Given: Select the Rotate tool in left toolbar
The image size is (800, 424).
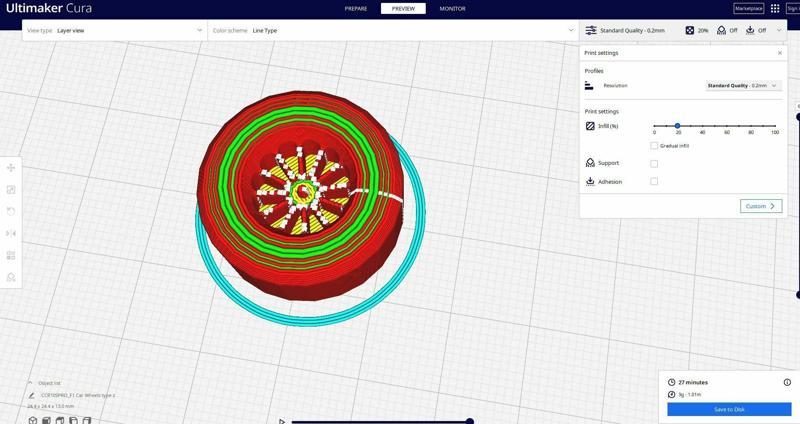Looking at the screenshot, I should click(x=11, y=211).
